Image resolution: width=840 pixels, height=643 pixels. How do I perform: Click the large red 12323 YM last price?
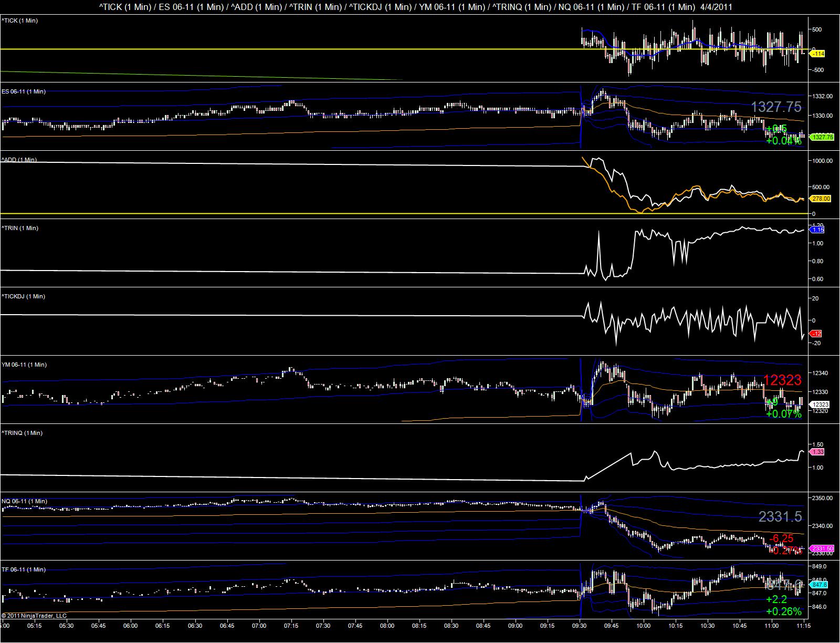[x=782, y=380]
